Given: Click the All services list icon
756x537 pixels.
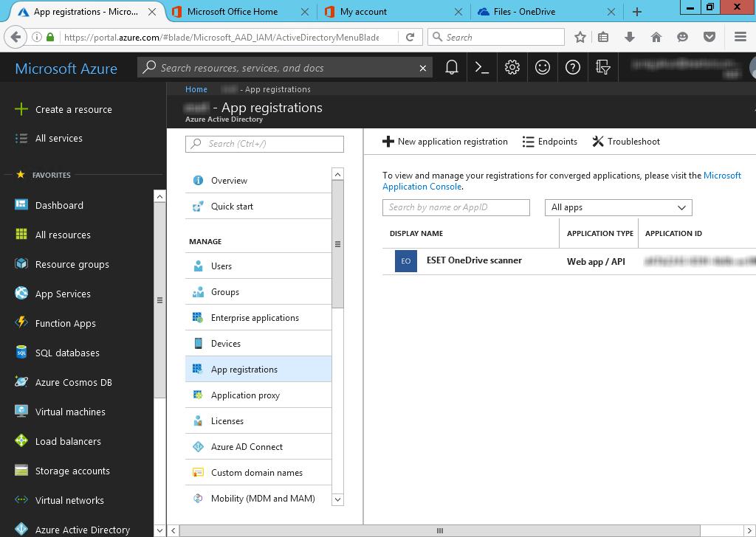Looking at the screenshot, I should pos(21,138).
